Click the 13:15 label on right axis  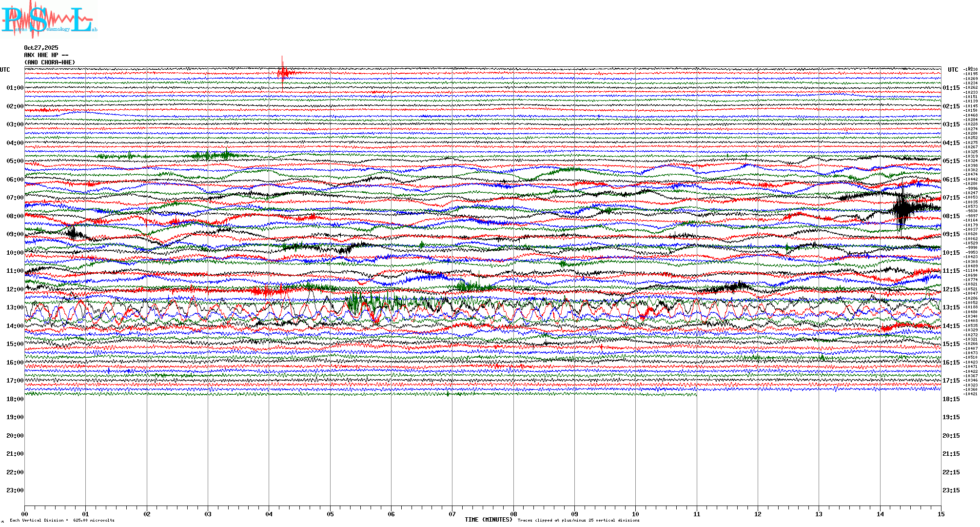pyautogui.click(x=951, y=307)
